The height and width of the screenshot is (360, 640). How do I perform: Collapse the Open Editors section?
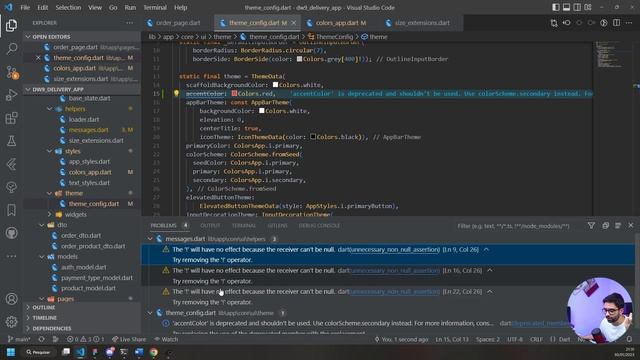[x=28, y=37]
